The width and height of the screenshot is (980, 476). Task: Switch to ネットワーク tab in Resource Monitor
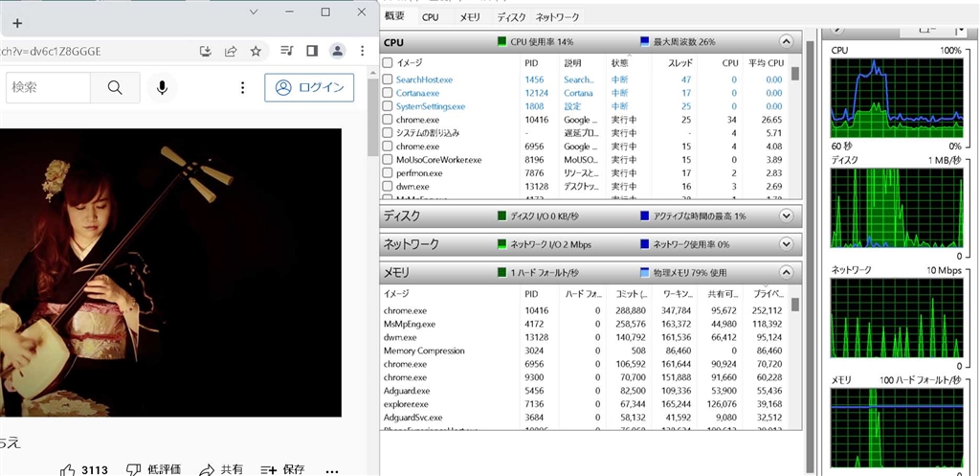coord(558,17)
